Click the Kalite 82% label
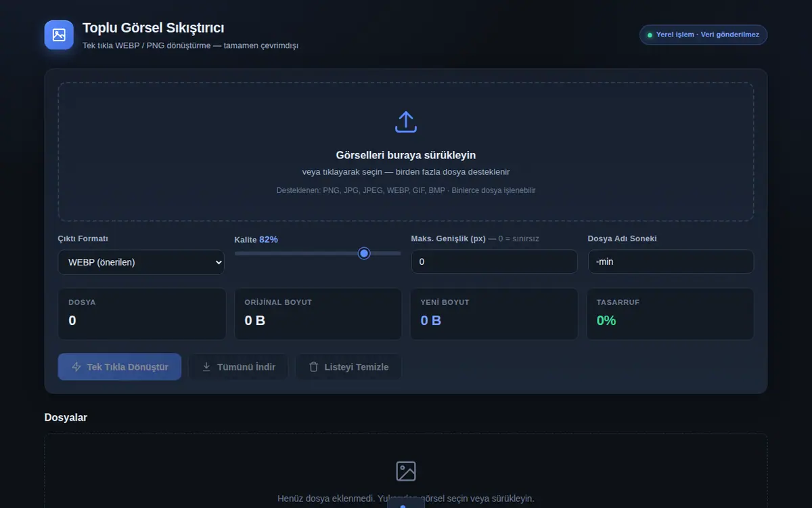The image size is (812, 508). (256, 240)
